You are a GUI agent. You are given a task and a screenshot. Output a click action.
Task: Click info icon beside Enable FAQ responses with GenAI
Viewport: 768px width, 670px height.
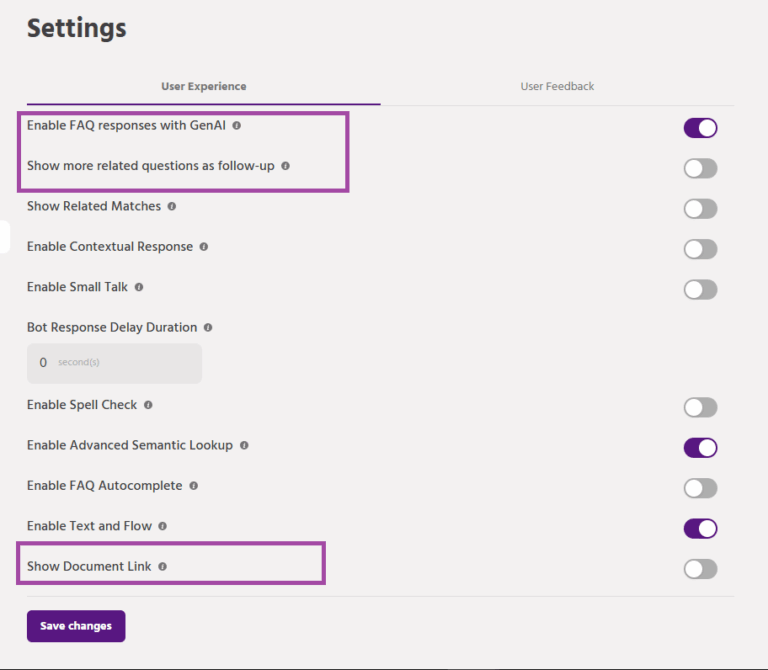(x=237, y=125)
